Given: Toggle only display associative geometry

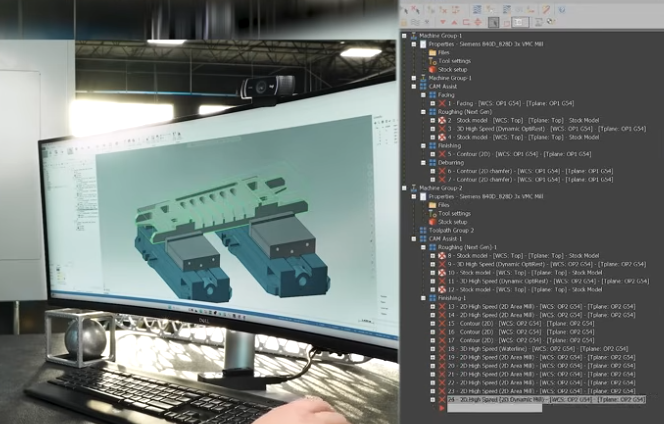Looking at the screenshot, I should [506, 23].
